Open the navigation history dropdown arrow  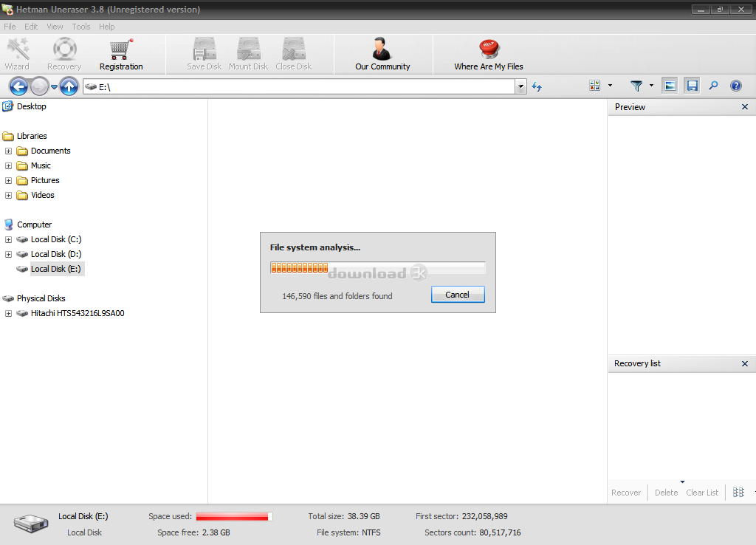(x=54, y=87)
